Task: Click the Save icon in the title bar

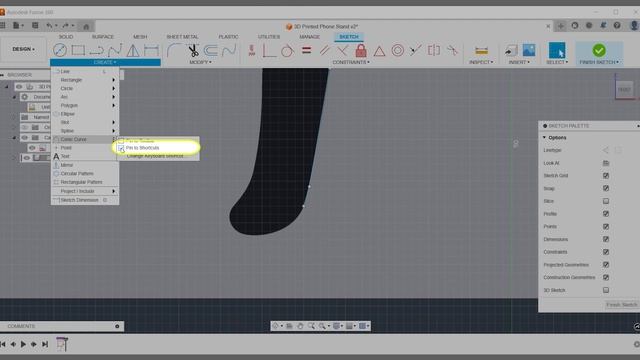Action: tap(35, 26)
